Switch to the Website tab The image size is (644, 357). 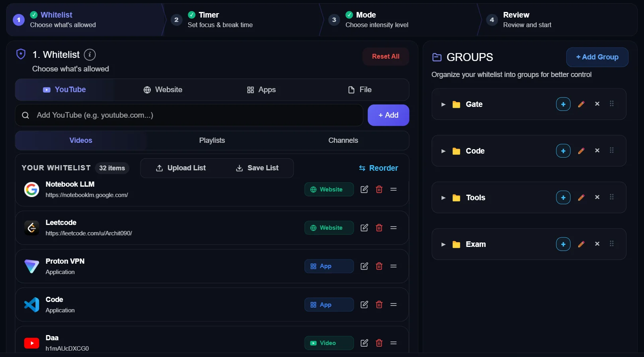click(163, 90)
